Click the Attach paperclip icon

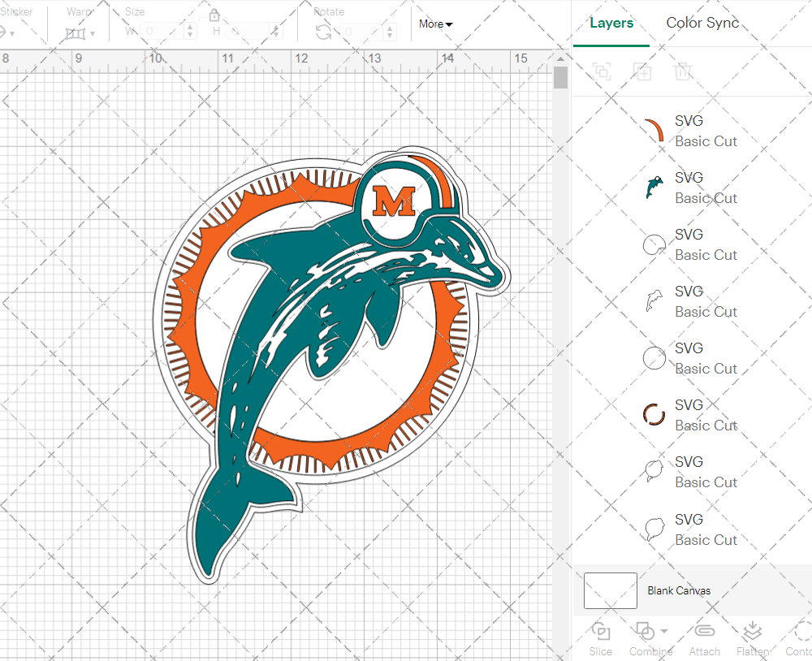coord(704,632)
